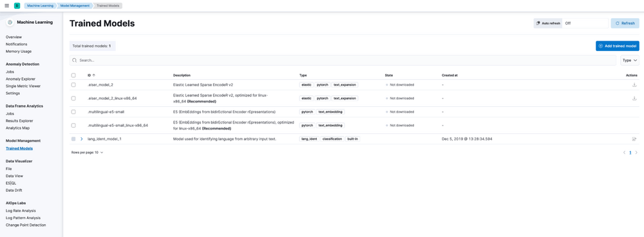Click the text_embedding tag on .multilingual-e5-small

[x=331, y=111]
